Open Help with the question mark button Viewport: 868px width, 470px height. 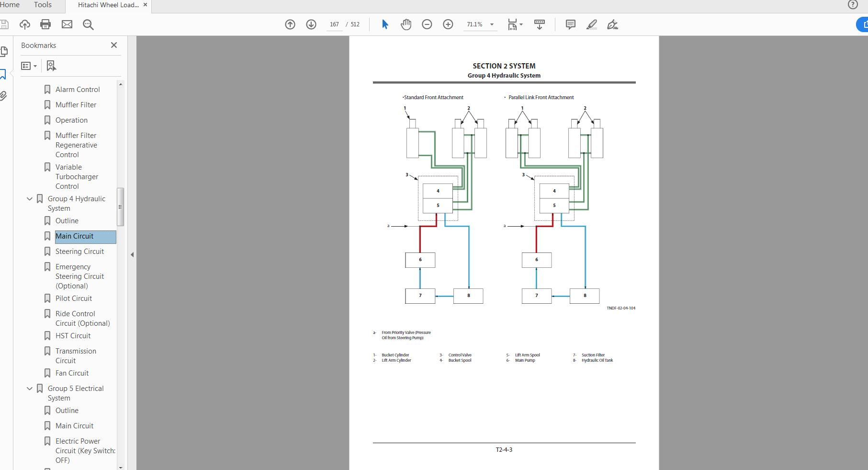click(853, 5)
